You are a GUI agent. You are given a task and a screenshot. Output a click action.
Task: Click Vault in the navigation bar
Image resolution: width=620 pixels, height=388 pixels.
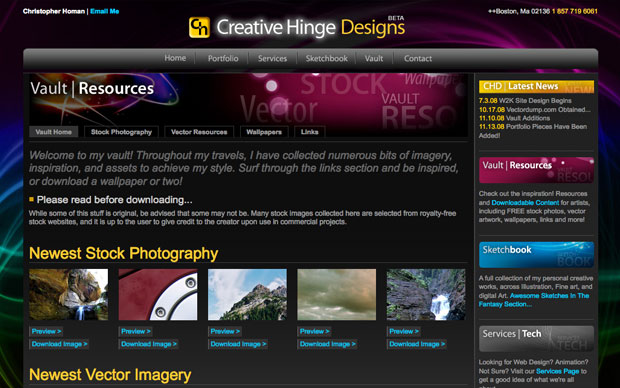374,58
